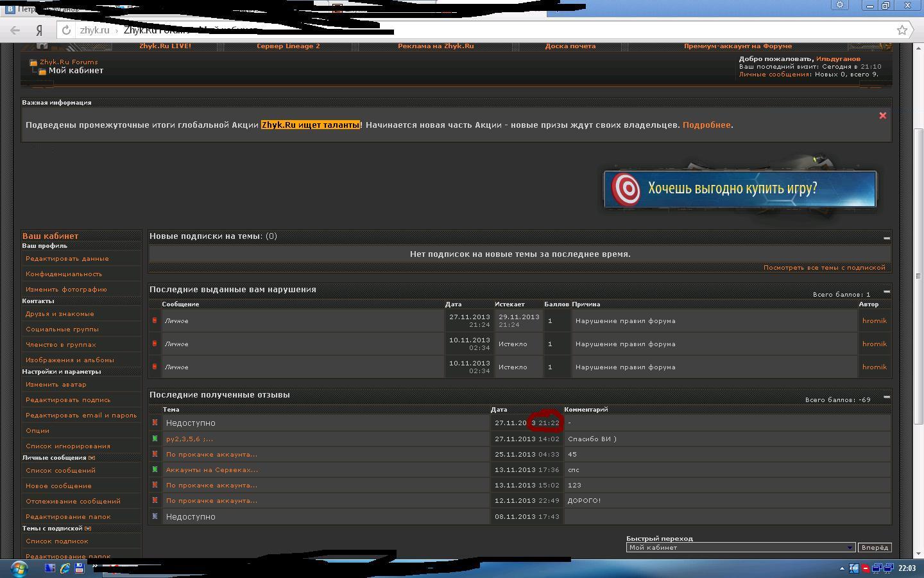Click highlighted "Zhyk.Ru ищет таланты" link
The width and height of the screenshot is (924, 578).
(310, 125)
